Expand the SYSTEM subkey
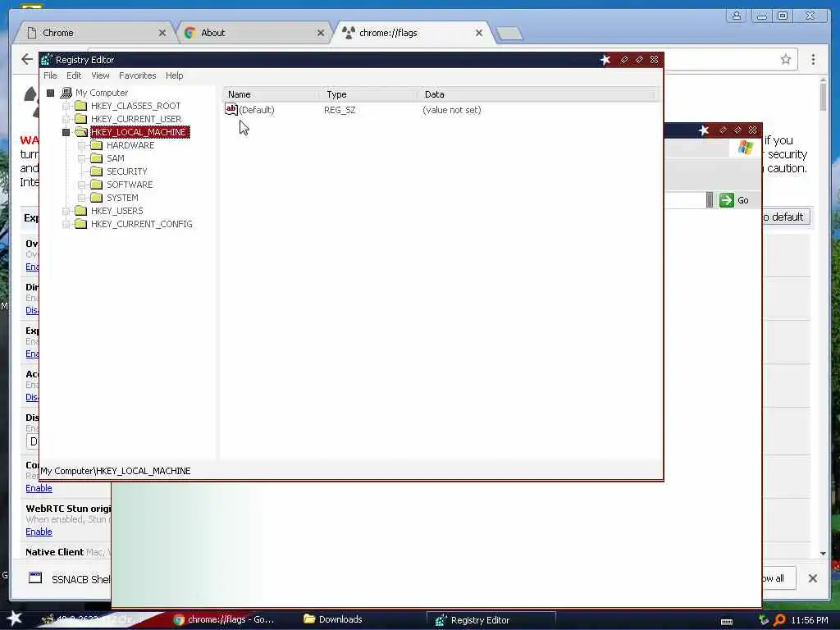Screen dimensions: 840x630 pos(81,198)
